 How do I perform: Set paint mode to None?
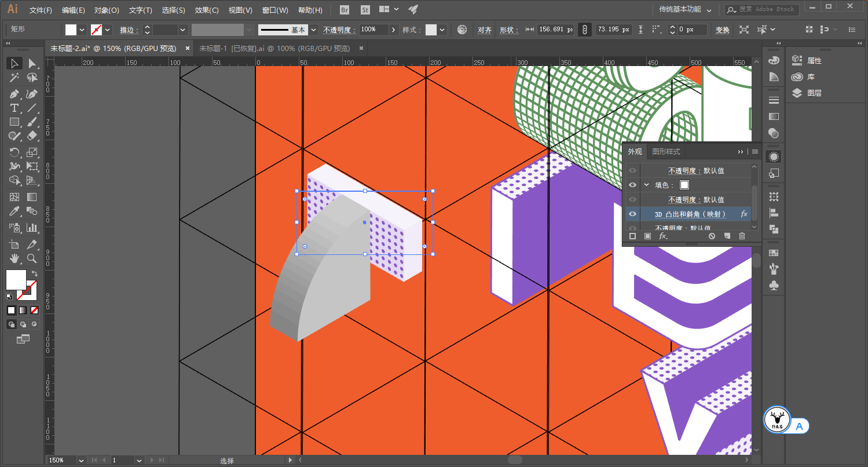[34, 310]
